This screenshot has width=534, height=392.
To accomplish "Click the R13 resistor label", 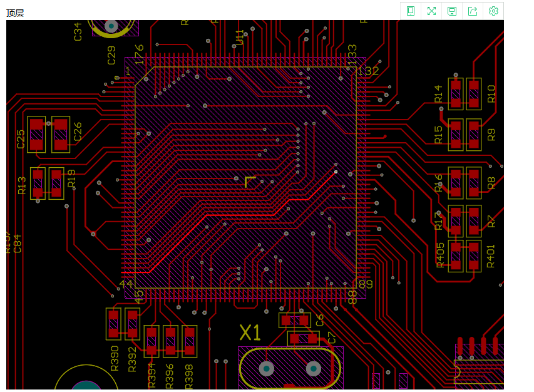I will pyautogui.click(x=21, y=185).
